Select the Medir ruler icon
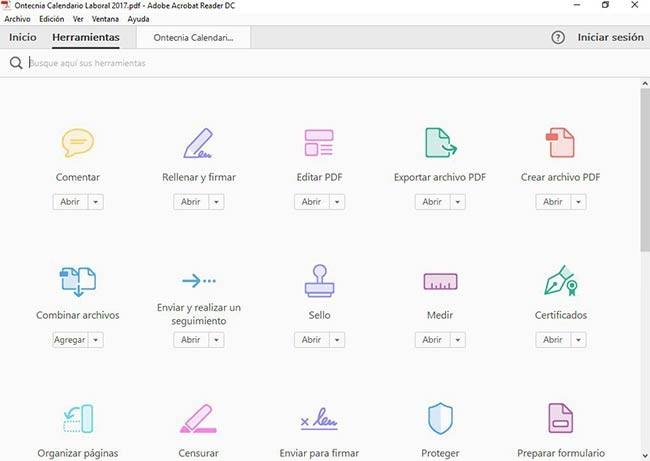 click(x=440, y=281)
